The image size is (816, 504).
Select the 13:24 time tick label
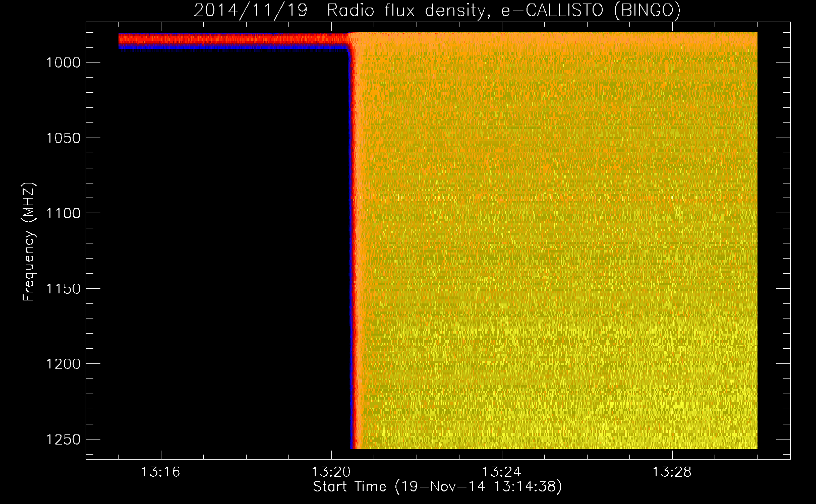coord(501,472)
